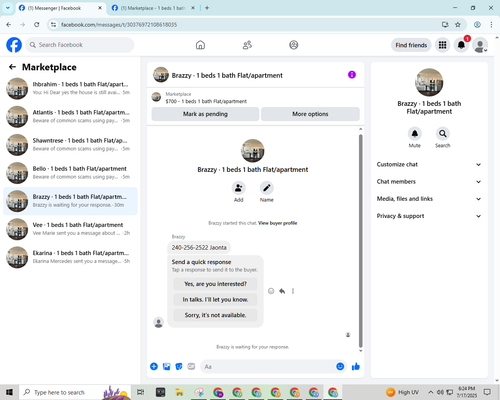
Task: Open Vee conversation in list
Action: pyautogui.click(x=70, y=229)
